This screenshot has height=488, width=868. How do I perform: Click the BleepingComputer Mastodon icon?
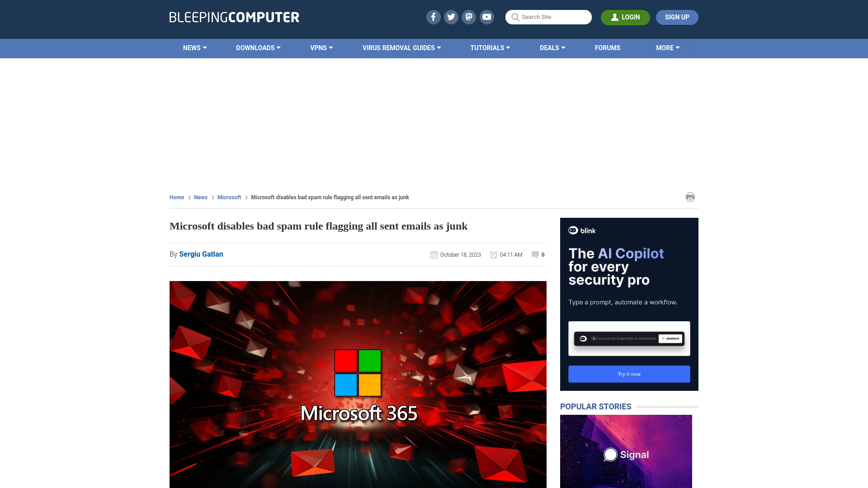pos(469,17)
